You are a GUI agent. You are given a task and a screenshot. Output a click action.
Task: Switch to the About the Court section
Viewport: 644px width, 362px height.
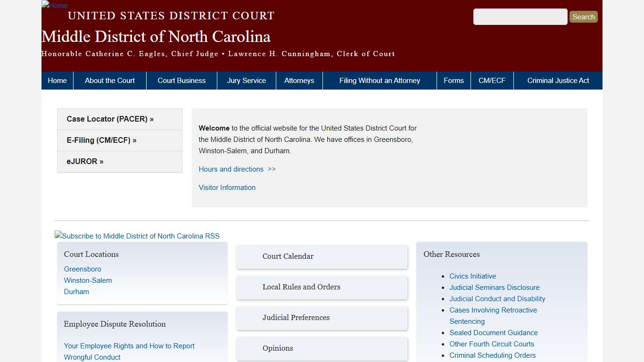click(x=109, y=80)
